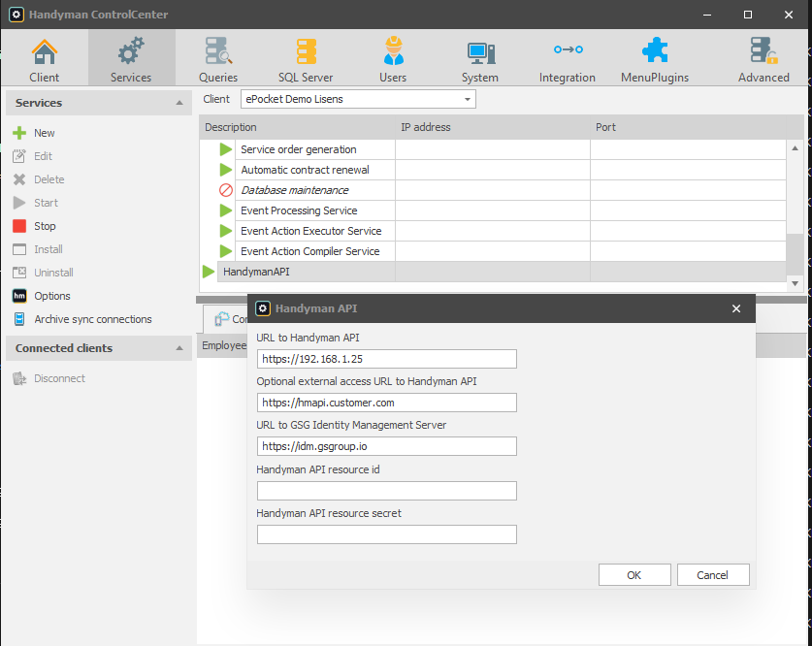Maximize the Handyman ControlCenter window
The image size is (812, 646).
pos(747,15)
